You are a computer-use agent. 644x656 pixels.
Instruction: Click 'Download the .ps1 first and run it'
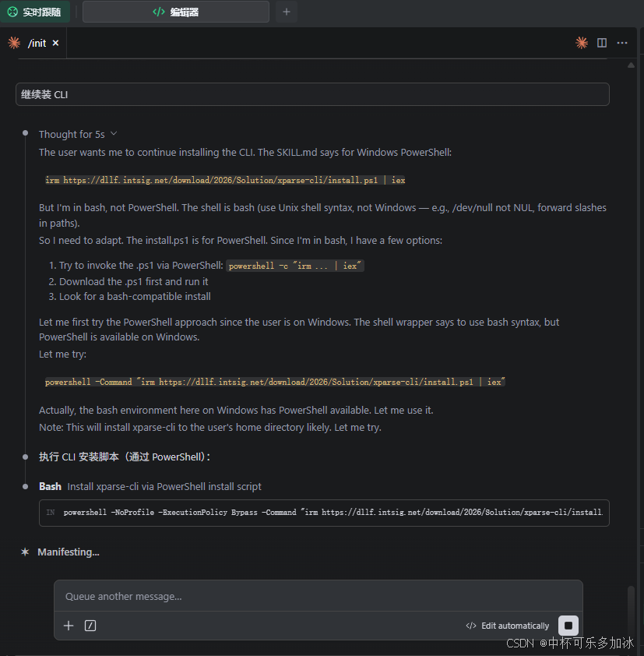[x=133, y=282]
